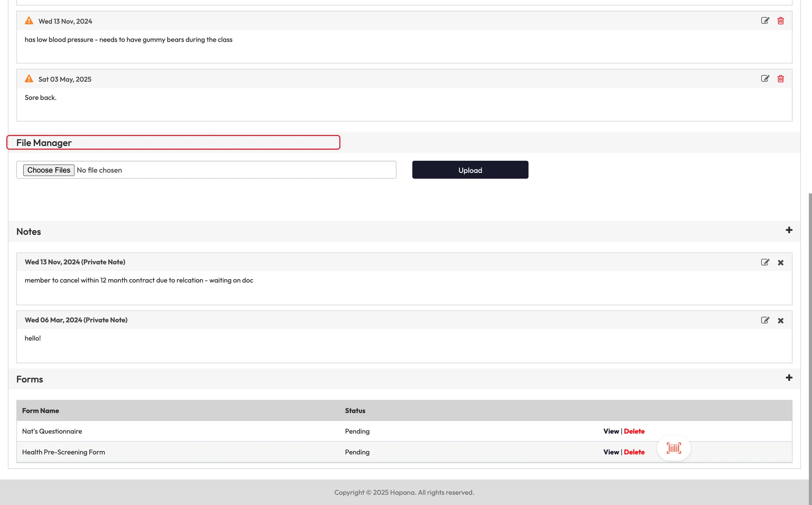
Task: Remove the Wed 06 Mar 2024 note
Action: [x=780, y=321]
